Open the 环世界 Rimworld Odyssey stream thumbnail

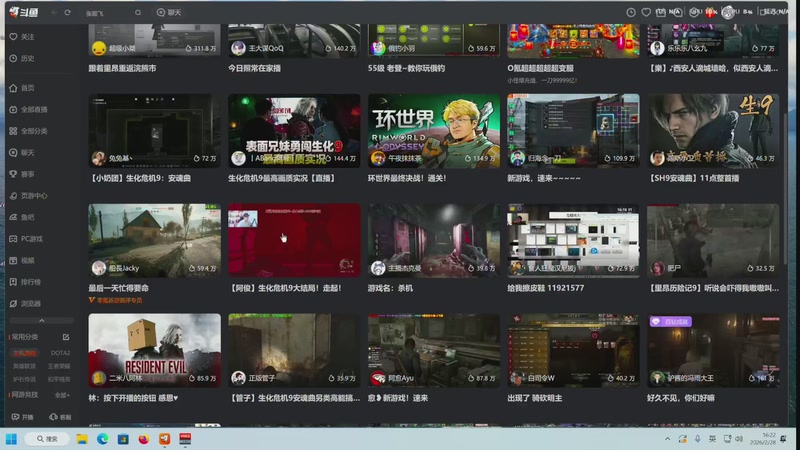tap(434, 131)
